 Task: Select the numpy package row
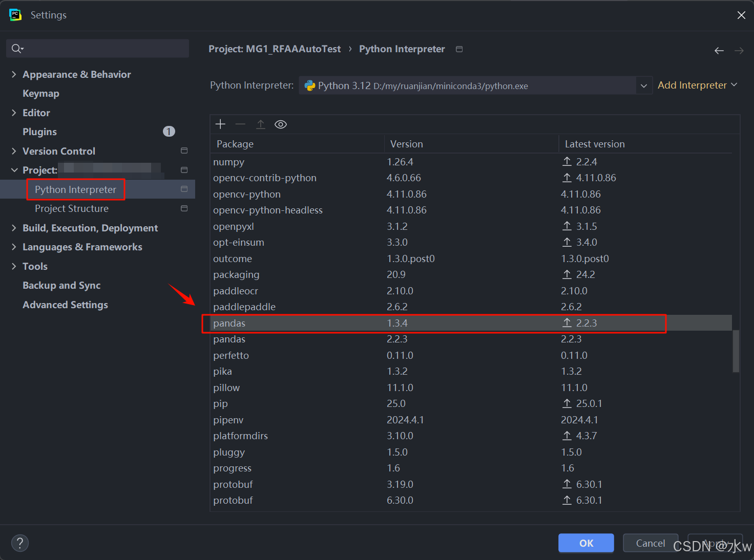pyautogui.click(x=471, y=162)
